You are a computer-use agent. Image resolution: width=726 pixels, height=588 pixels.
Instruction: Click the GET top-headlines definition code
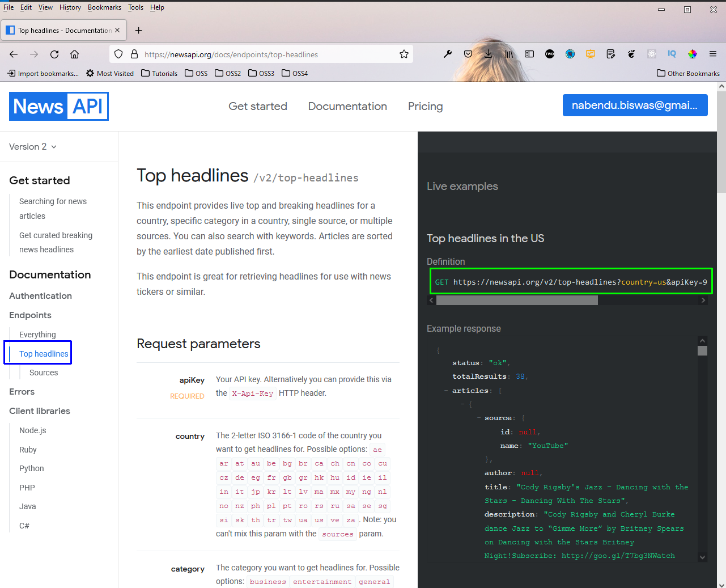pos(571,282)
